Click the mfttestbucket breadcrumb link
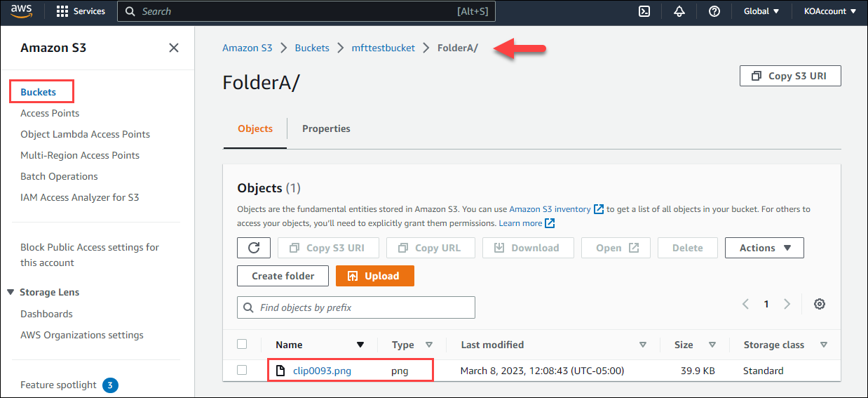The height and width of the screenshot is (398, 868). click(x=384, y=48)
